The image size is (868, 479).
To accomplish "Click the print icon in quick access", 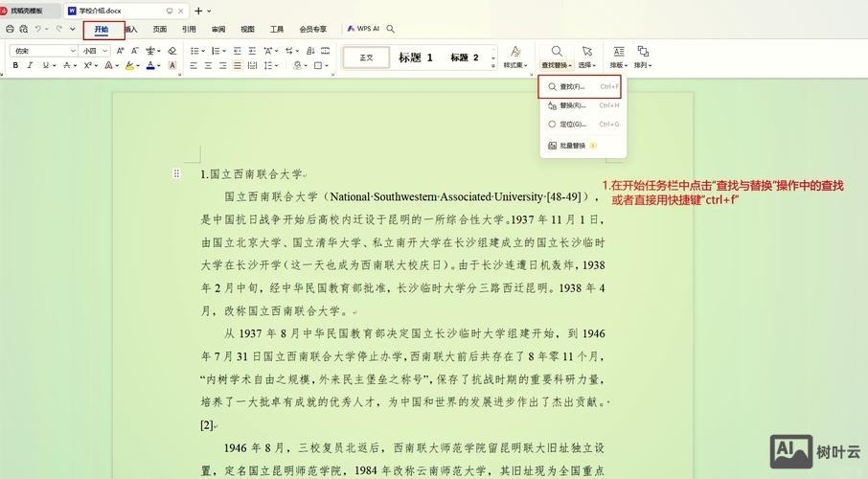I will (x=10, y=29).
